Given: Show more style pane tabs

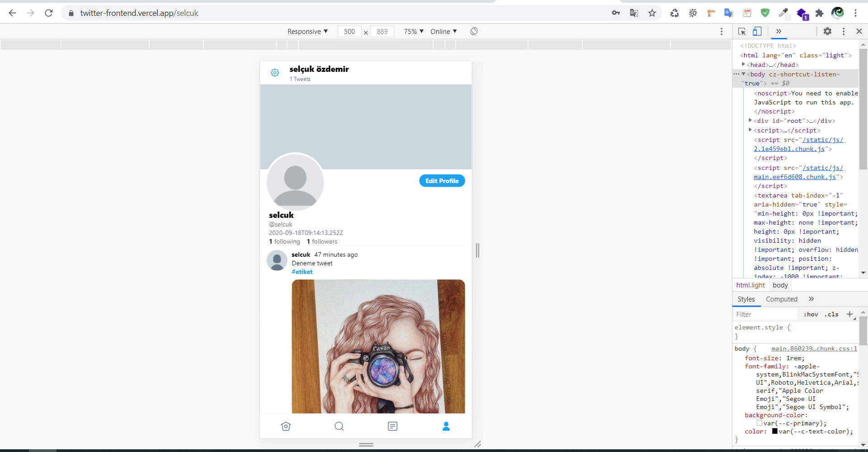Looking at the screenshot, I should coord(811,299).
